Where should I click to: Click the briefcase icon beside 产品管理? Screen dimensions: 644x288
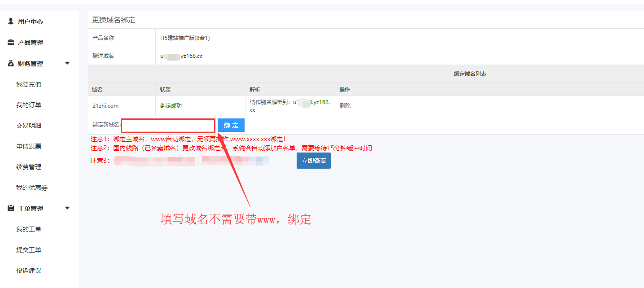tap(11, 43)
